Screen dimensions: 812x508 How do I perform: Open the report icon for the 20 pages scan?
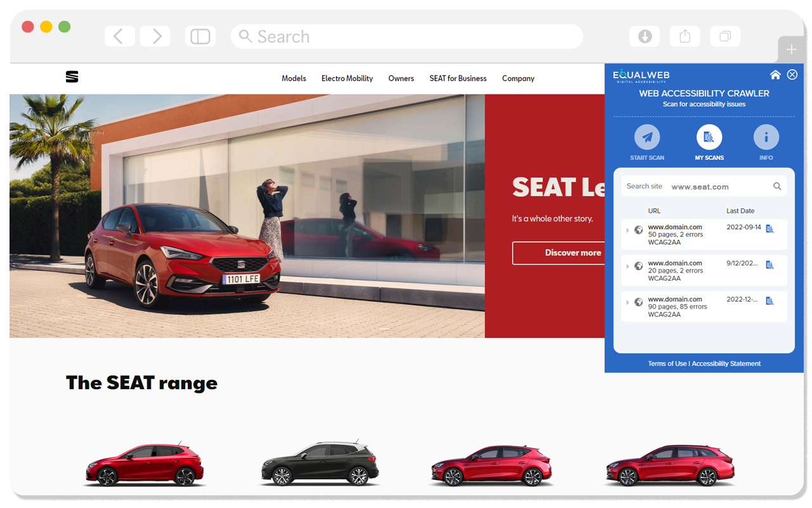pyautogui.click(x=769, y=265)
